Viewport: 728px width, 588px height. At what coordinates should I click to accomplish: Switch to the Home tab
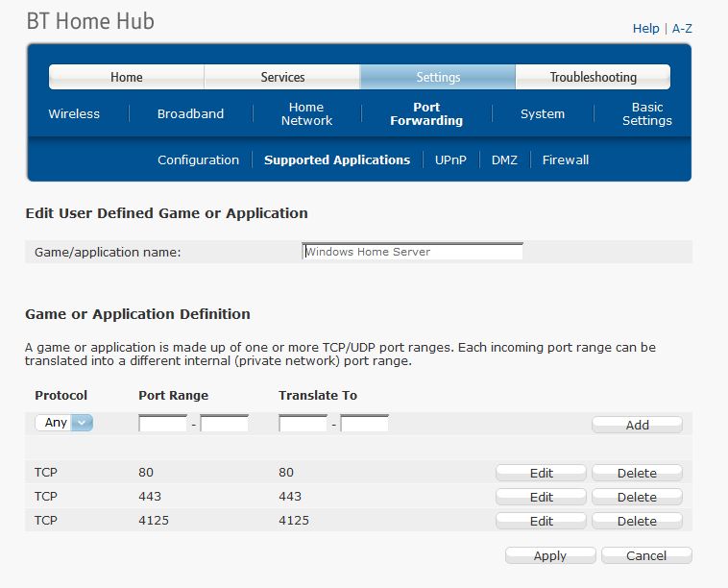(126, 77)
